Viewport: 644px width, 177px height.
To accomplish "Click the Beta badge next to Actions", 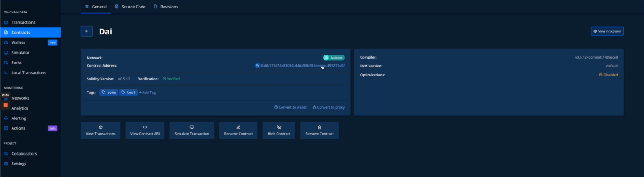I will 53,128.
